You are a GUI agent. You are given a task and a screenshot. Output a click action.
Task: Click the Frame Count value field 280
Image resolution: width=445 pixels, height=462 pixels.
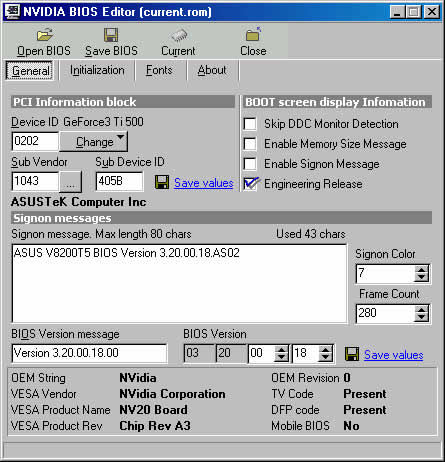385,314
